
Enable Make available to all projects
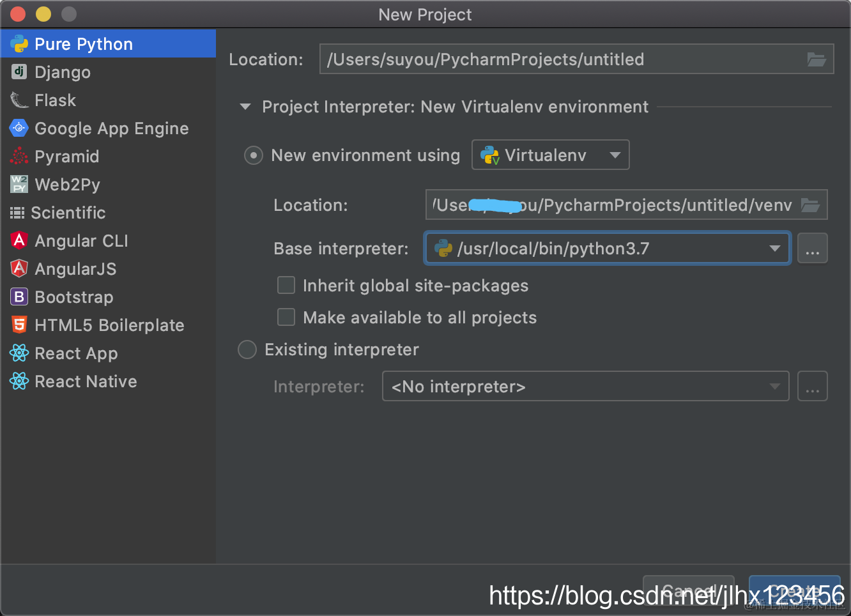click(286, 317)
